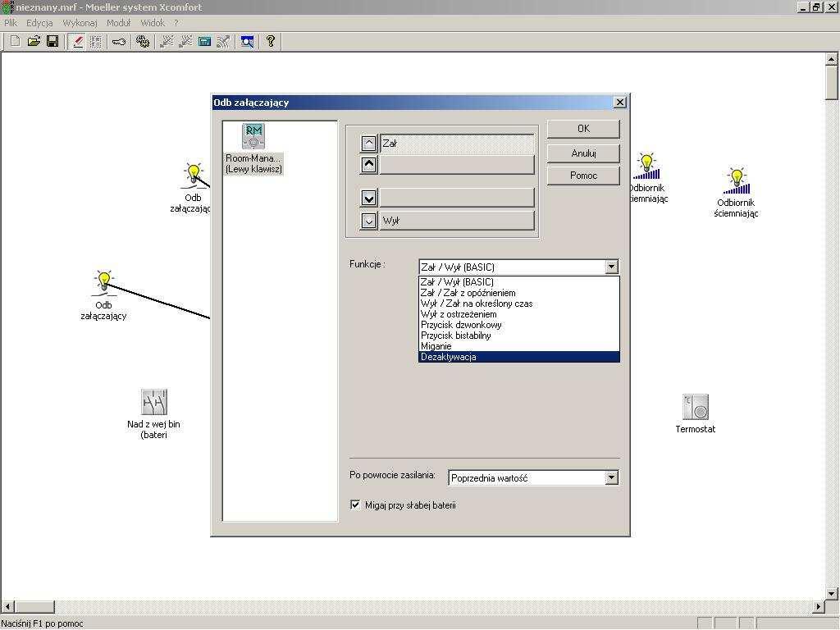
Task: Collapse the Funkcje combo box arrow
Action: click(611, 267)
